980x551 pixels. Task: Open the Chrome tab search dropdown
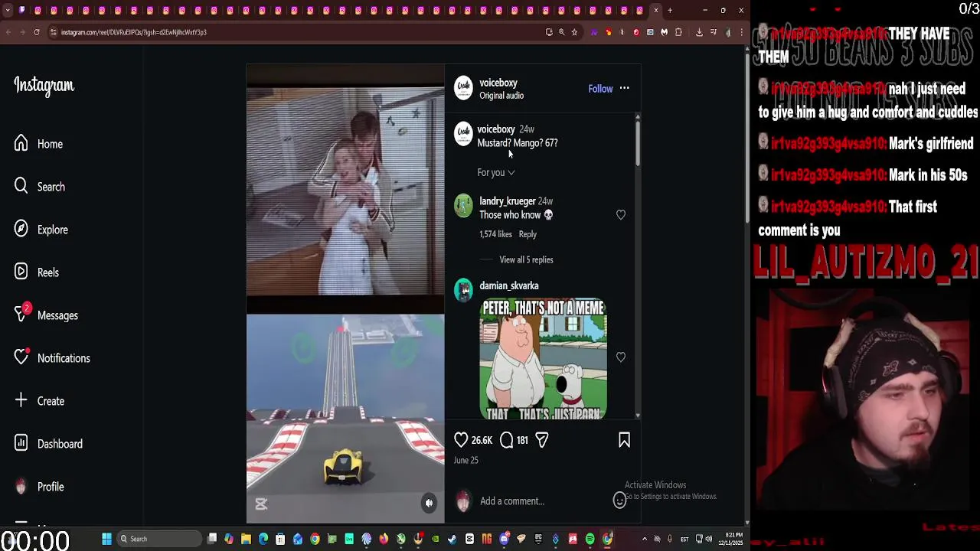coord(8,10)
